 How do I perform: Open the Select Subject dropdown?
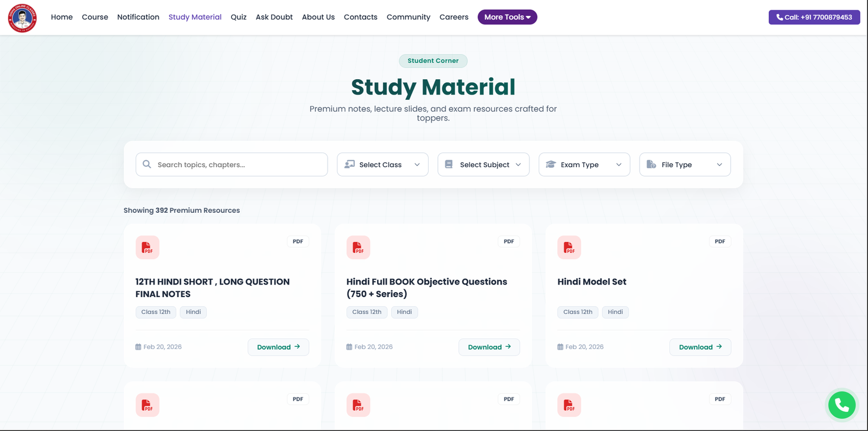pos(483,164)
